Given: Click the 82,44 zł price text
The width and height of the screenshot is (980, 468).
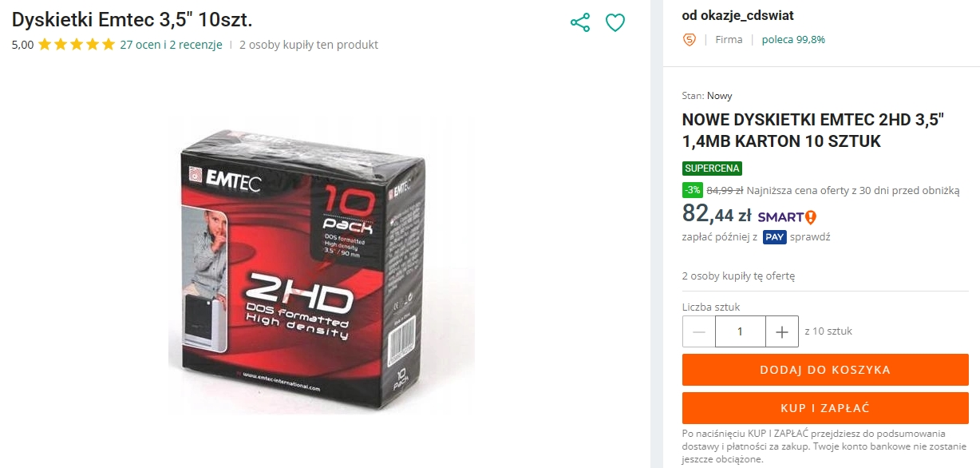Looking at the screenshot, I should 717,213.
